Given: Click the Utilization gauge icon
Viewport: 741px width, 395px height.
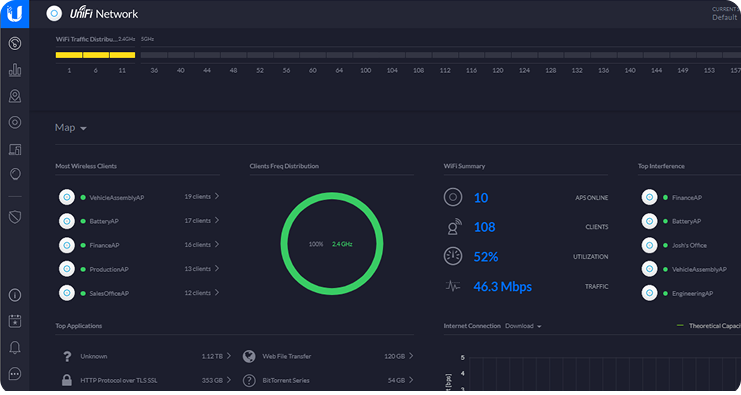Looking at the screenshot, I should 453,256.
